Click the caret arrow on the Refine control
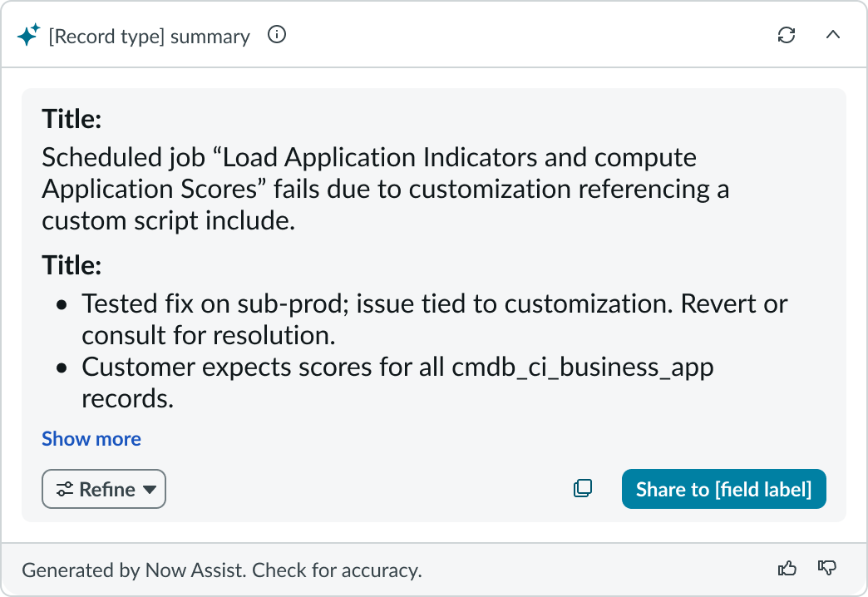Viewport: 868px width, 597px height. click(x=150, y=490)
